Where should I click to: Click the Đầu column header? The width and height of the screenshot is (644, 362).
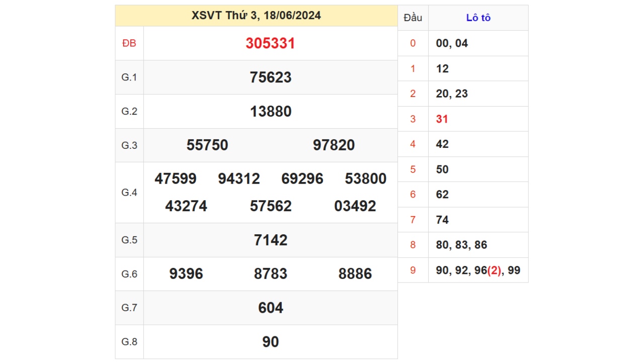[x=413, y=18]
